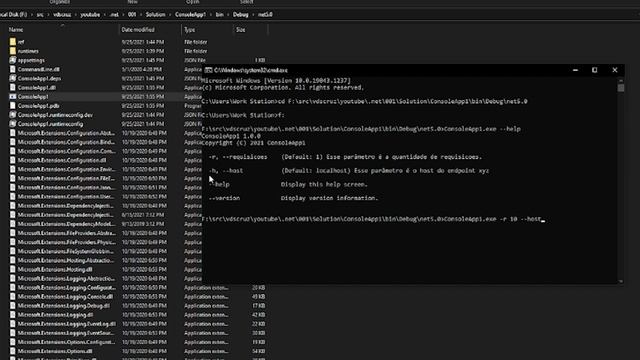Select the ref folder icon
The height and width of the screenshot is (360, 640).
click(13, 42)
